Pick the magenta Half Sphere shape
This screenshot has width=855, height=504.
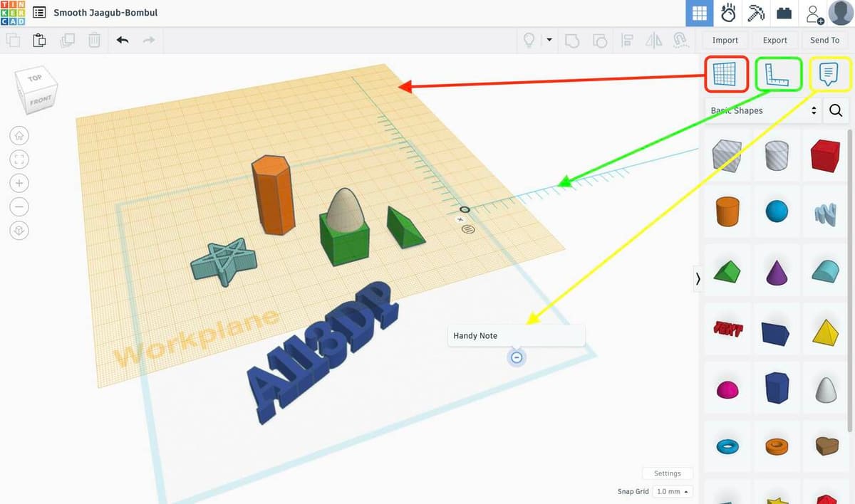[726, 389]
